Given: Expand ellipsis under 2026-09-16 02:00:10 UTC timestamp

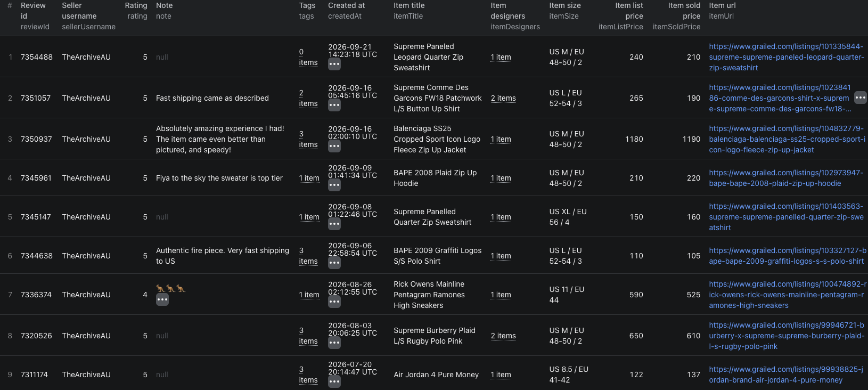Looking at the screenshot, I should [334, 147].
